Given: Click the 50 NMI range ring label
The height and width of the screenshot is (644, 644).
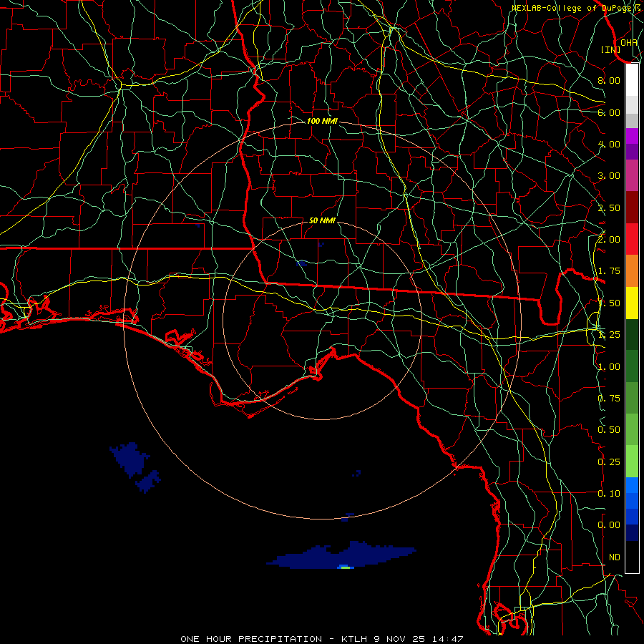Looking at the screenshot, I should click(323, 220).
